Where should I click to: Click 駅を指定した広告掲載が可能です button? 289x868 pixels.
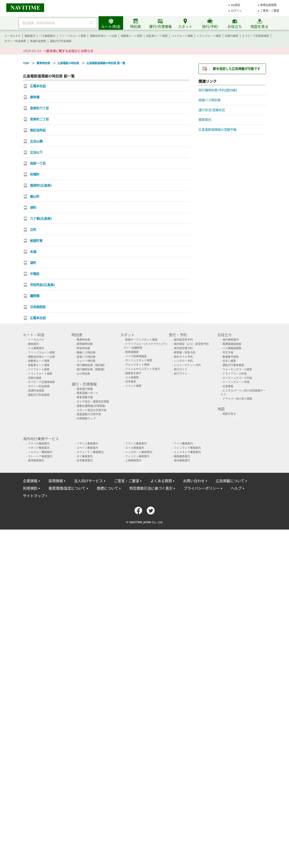point(232,69)
